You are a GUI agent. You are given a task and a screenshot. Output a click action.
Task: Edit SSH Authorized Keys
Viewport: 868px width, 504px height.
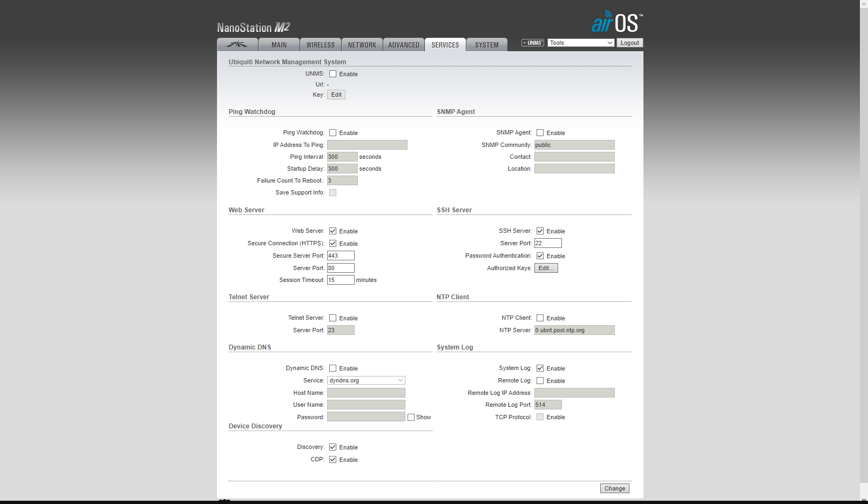(x=546, y=268)
